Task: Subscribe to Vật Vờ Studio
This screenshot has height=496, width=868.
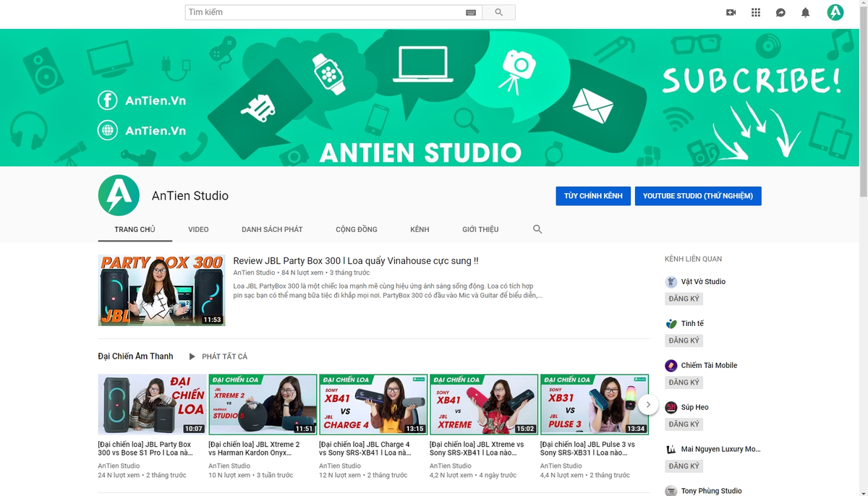Action: click(x=684, y=299)
